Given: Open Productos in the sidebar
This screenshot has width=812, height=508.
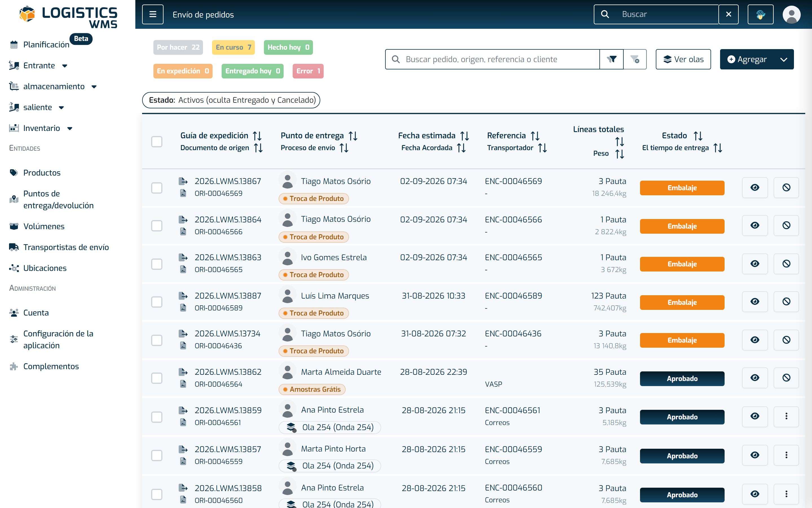Looking at the screenshot, I should point(42,173).
